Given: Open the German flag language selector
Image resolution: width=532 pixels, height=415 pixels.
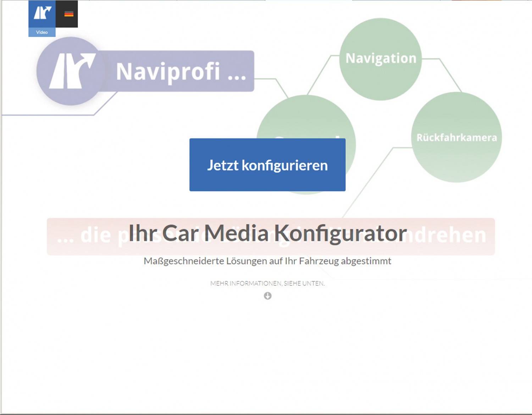Looking at the screenshot, I should point(68,14).
